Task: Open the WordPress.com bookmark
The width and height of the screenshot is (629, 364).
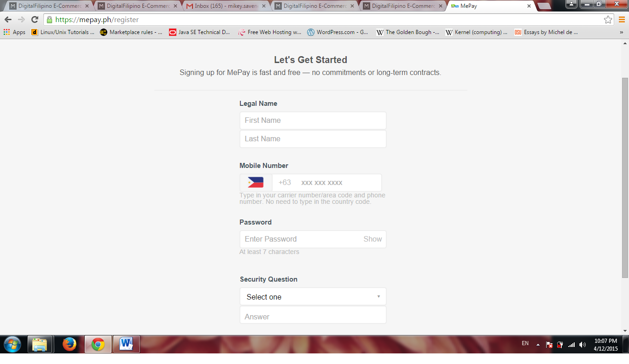Action: click(338, 32)
